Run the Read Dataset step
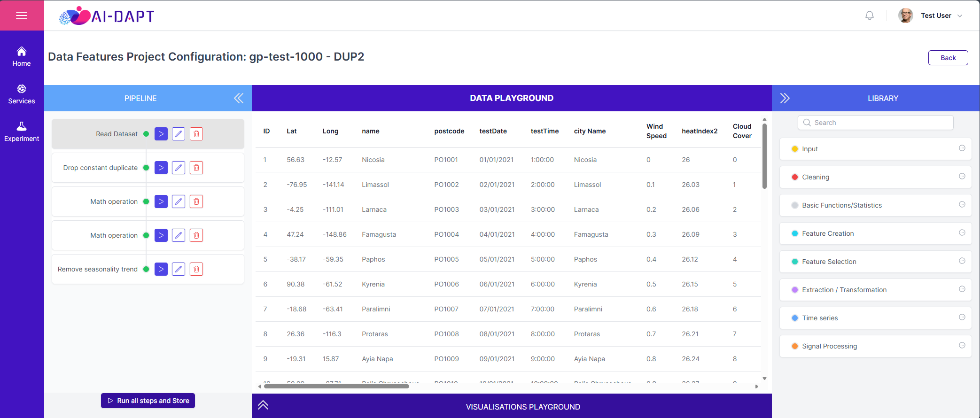 [161, 134]
